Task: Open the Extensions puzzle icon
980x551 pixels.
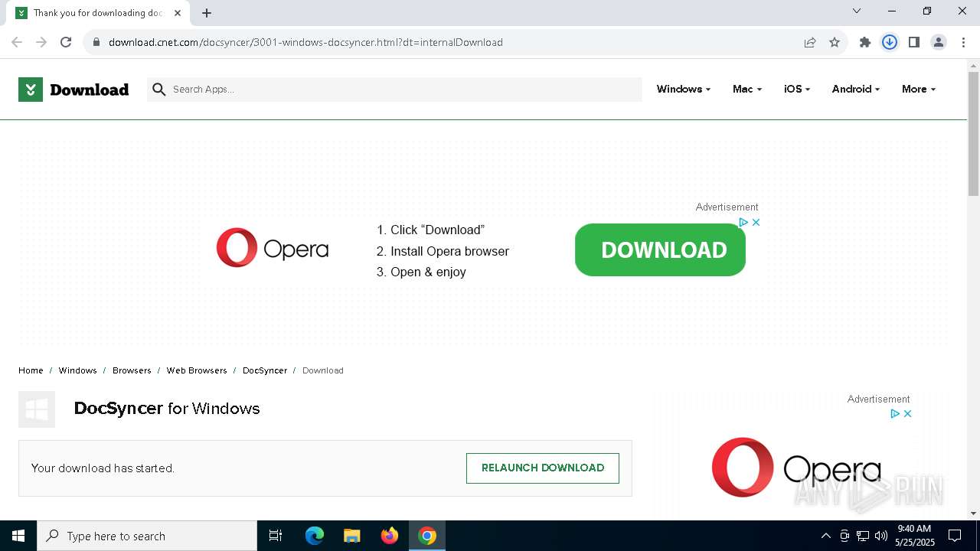Action: click(x=865, y=42)
